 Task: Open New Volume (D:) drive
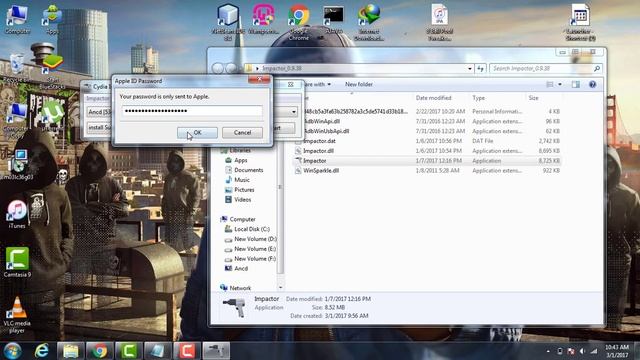[255, 239]
